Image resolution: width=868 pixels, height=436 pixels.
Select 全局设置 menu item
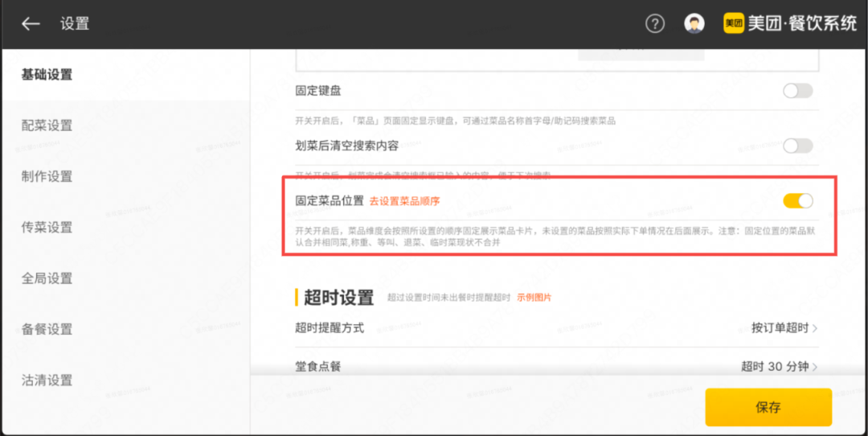pos(47,278)
